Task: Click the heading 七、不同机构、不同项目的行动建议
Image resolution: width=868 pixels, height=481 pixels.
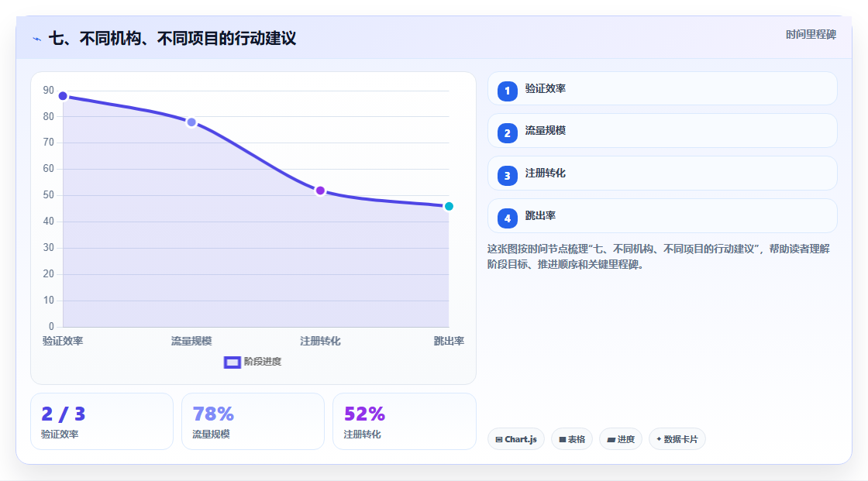Action: [x=172, y=38]
